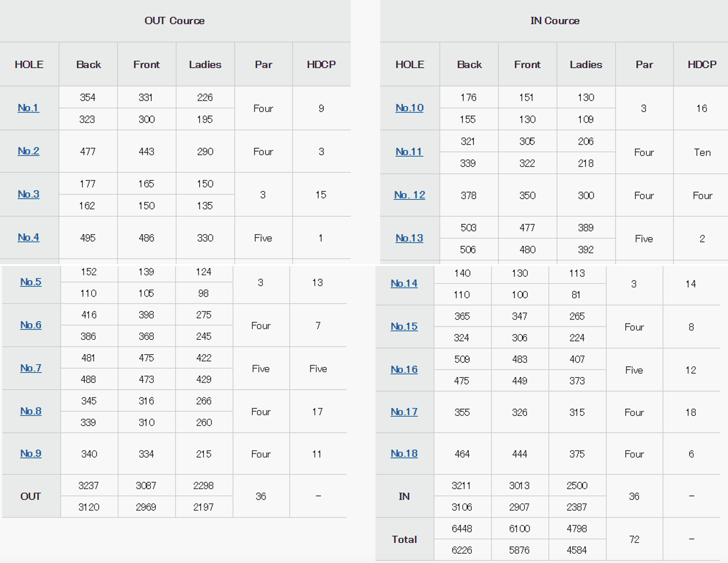Open the No.14 hole link

pyautogui.click(x=404, y=283)
